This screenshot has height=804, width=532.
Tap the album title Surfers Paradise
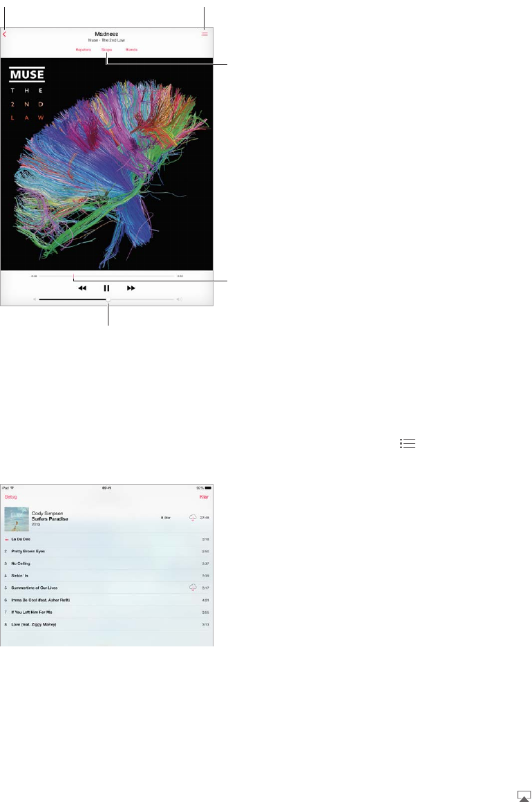(x=50, y=519)
